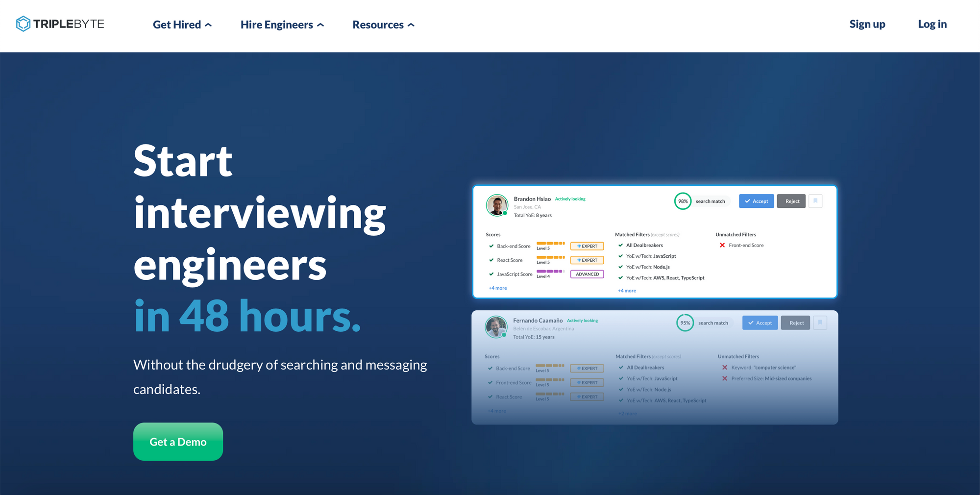This screenshot has height=495, width=980.
Task: Click Brandon Hsiao's profile photo
Action: coord(497,205)
